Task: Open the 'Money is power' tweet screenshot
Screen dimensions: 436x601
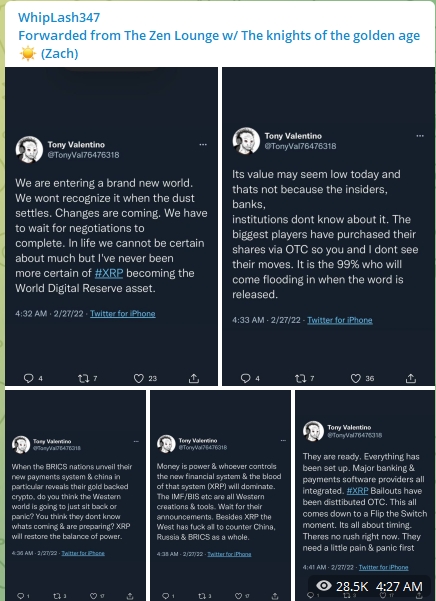Action: tap(221, 495)
